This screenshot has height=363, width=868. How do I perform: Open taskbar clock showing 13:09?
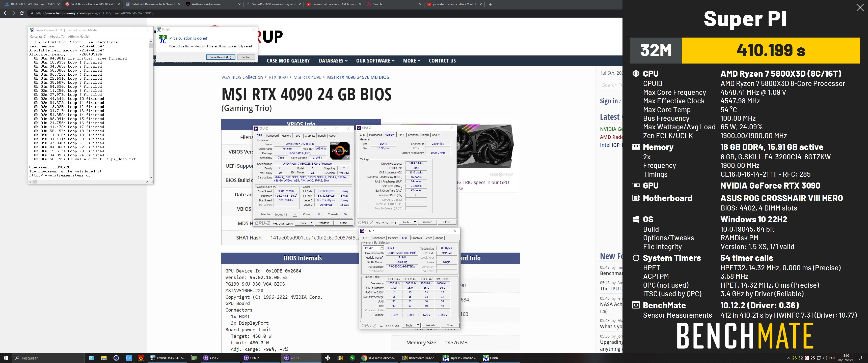click(x=846, y=358)
